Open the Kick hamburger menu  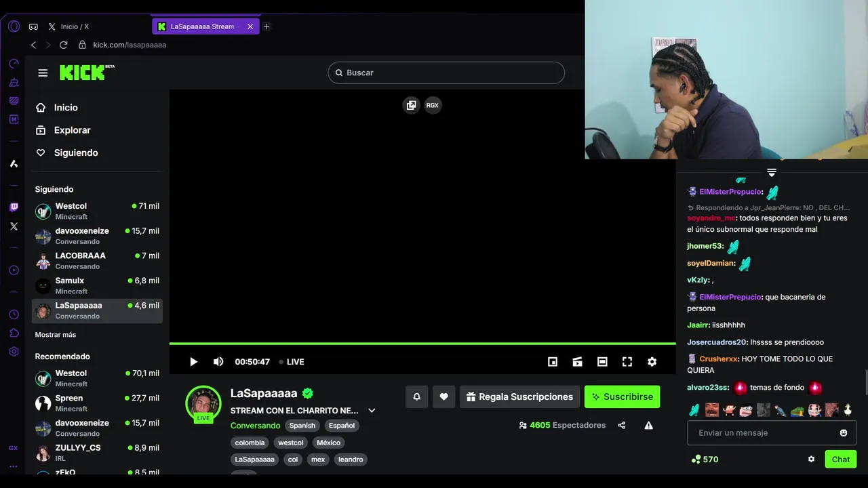click(43, 73)
